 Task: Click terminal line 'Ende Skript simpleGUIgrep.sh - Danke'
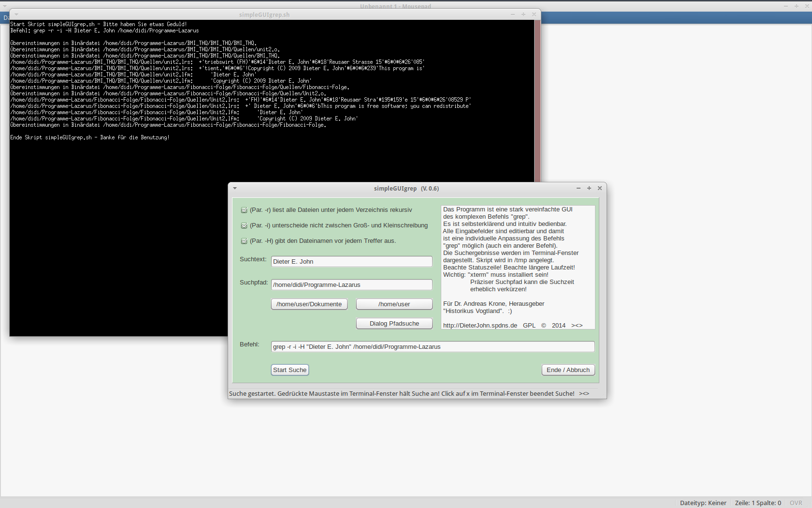tap(90, 137)
